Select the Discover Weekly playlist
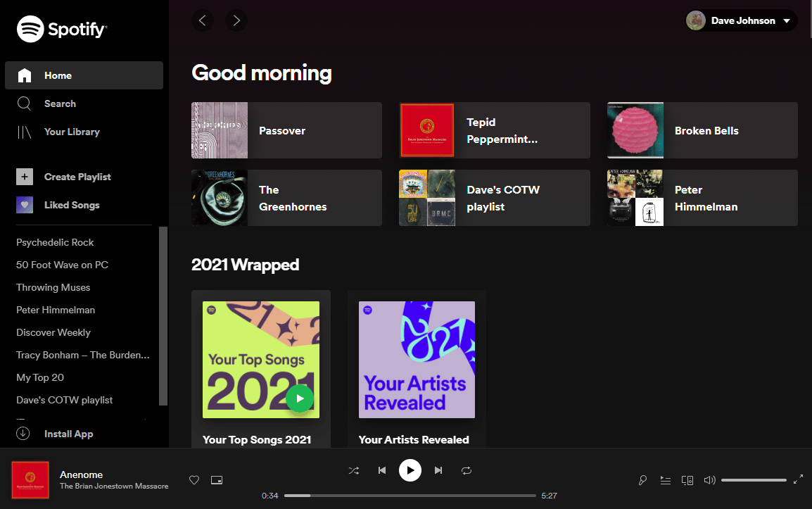812x509 pixels. click(x=53, y=332)
